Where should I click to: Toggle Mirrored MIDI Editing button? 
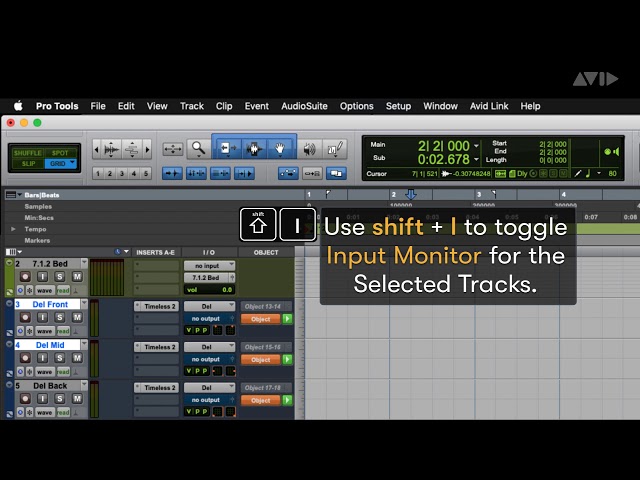click(x=312, y=173)
